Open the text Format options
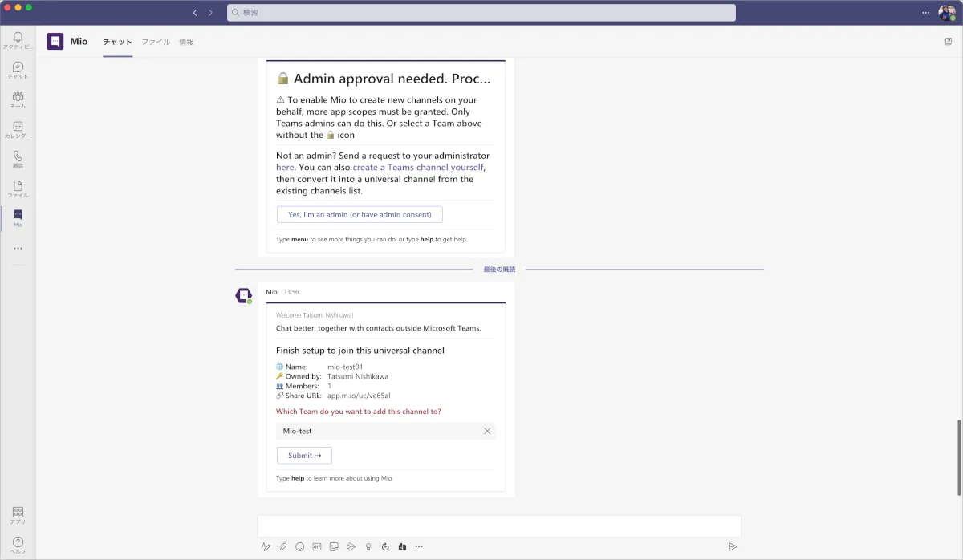 tap(266, 547)
